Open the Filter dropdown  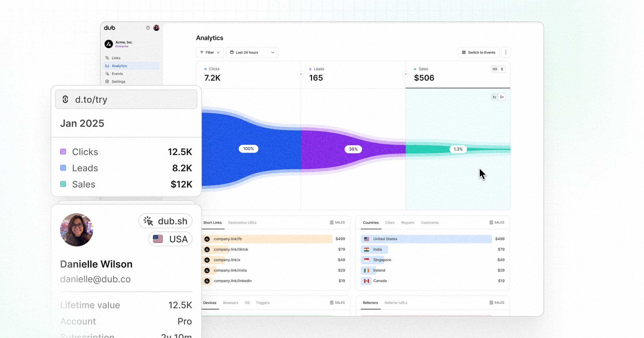pos(210,53)
